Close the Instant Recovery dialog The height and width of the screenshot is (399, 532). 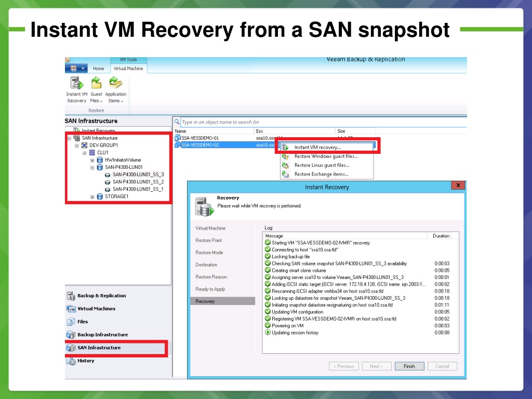(458, 185)
